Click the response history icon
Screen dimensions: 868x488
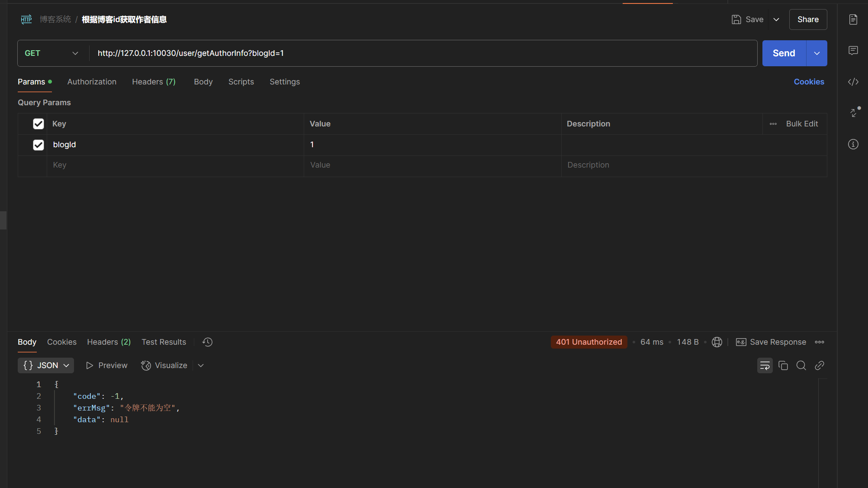(207, 342)
